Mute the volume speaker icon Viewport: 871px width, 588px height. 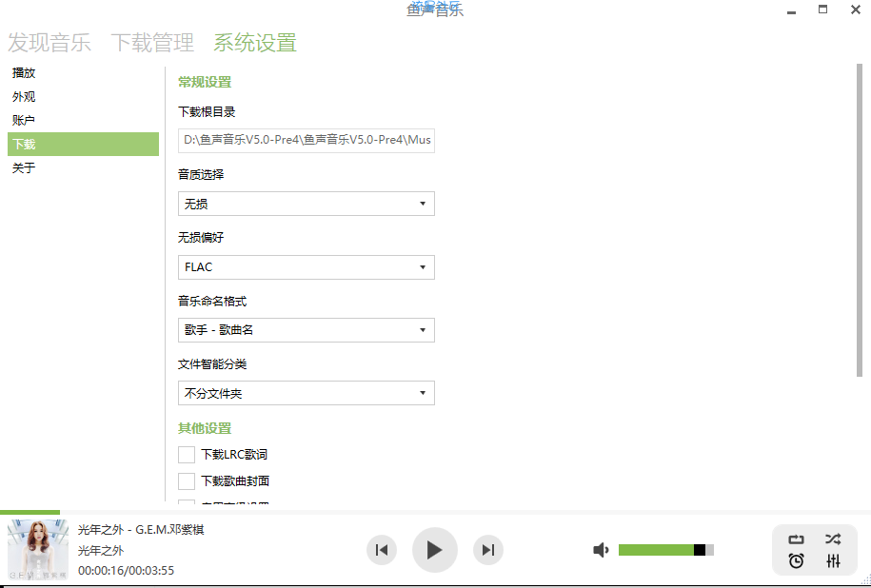tap(601, 550)
